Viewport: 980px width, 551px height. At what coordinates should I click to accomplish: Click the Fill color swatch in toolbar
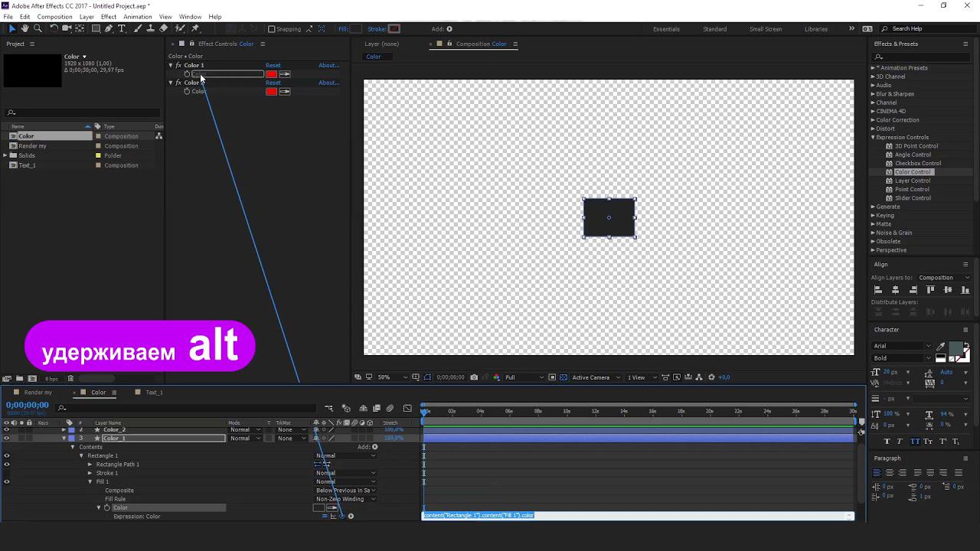pyautogui.click(x=355, y=29)
